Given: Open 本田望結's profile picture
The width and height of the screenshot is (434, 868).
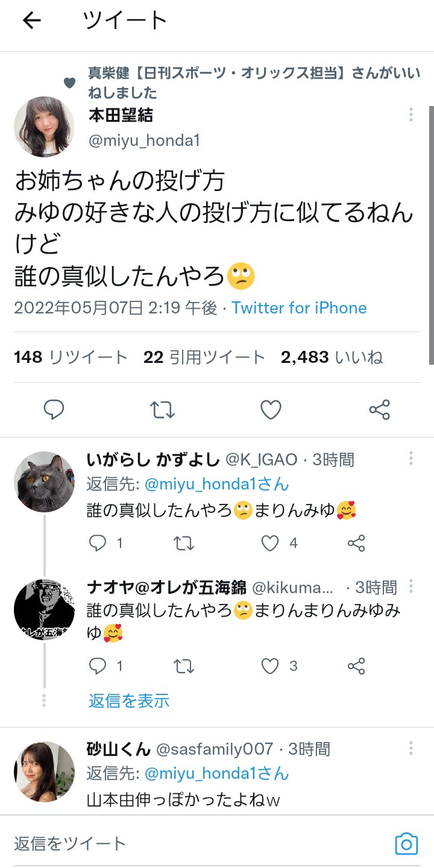Looking at the screenshot, I should coord(44,127).
